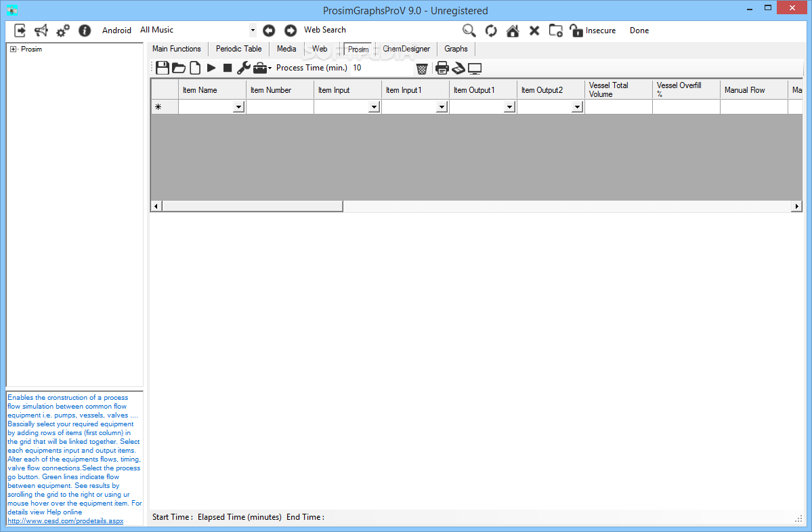This screenshot has height=532, width=812.
Task: Stop loading with the X icon
Action: click(x=534, y=30)
